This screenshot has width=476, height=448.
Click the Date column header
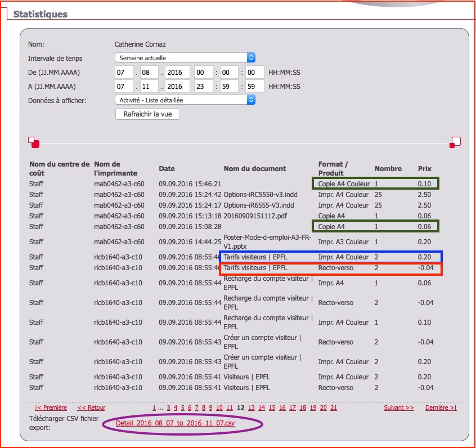pos(167,168)
